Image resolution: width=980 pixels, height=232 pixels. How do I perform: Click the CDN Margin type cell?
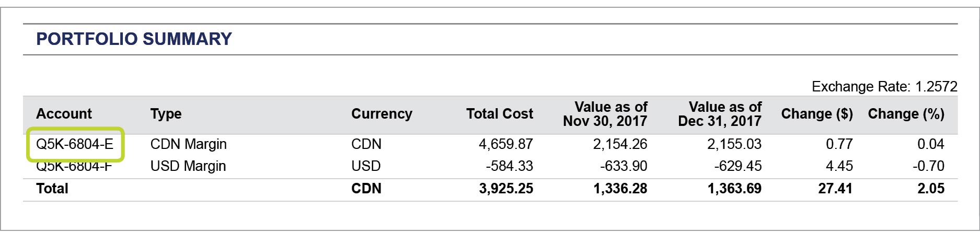tap(188, 144)
